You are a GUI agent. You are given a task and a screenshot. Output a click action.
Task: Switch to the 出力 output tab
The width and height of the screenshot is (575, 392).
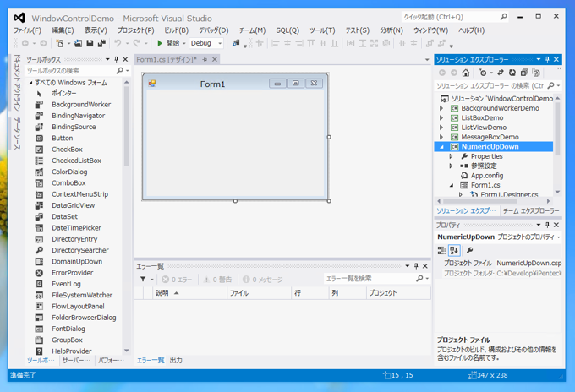[176, 361]
